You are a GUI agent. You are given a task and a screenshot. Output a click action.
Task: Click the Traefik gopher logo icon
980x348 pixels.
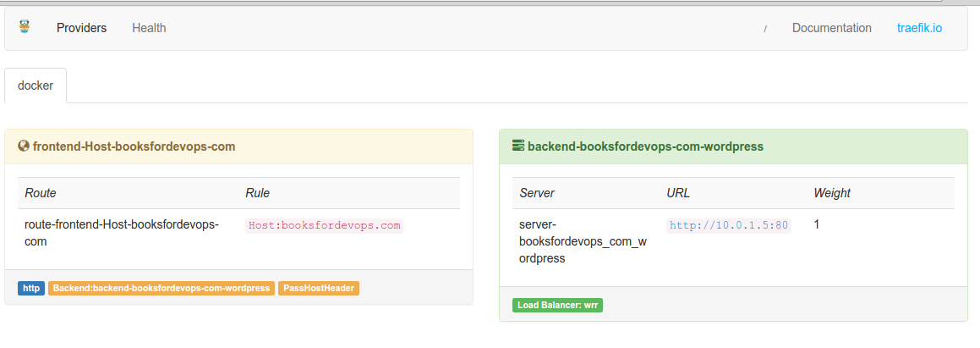(24, 27)
